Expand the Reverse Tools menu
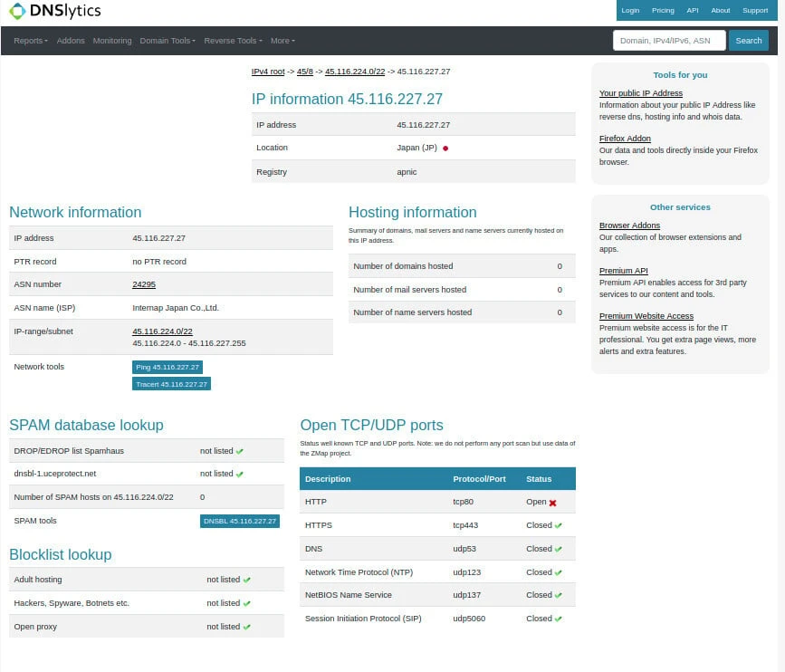Viewport: 785px width, 672px height. click(x=233, y=41)
